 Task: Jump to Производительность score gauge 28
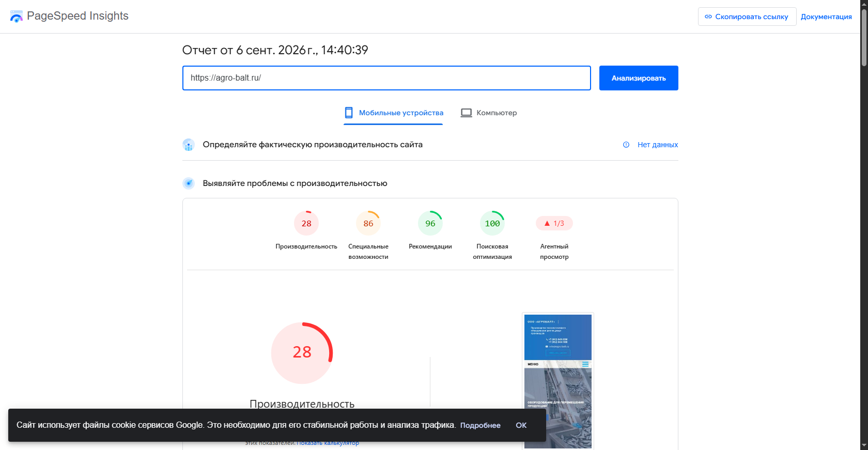click(x=306, y=223)
